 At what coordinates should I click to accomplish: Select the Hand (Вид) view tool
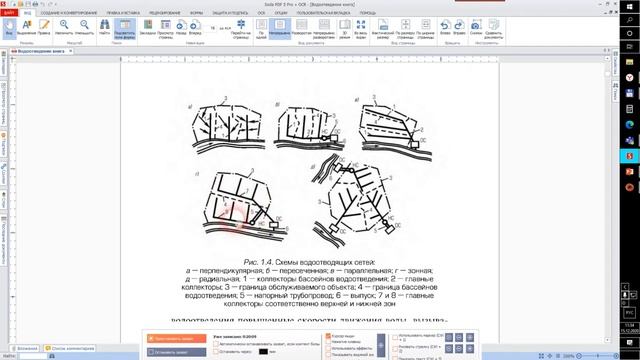coord(9,29)
